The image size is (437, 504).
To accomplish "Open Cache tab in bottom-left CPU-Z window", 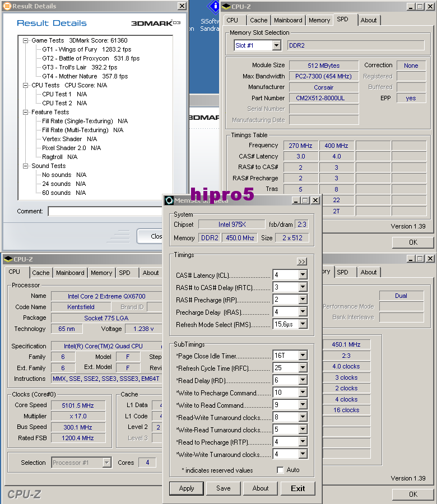I will (41, 273).
